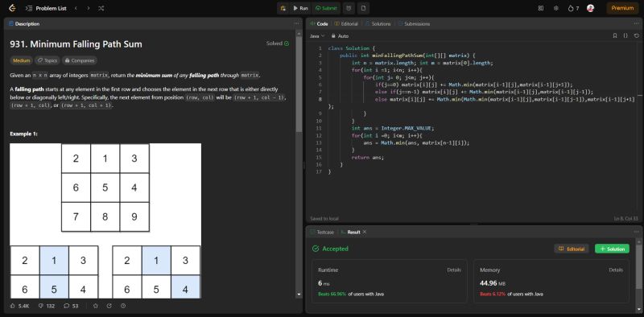
Task: Switch to the Editorial tab
Action: pyautogui.click(x=346, y=24)
